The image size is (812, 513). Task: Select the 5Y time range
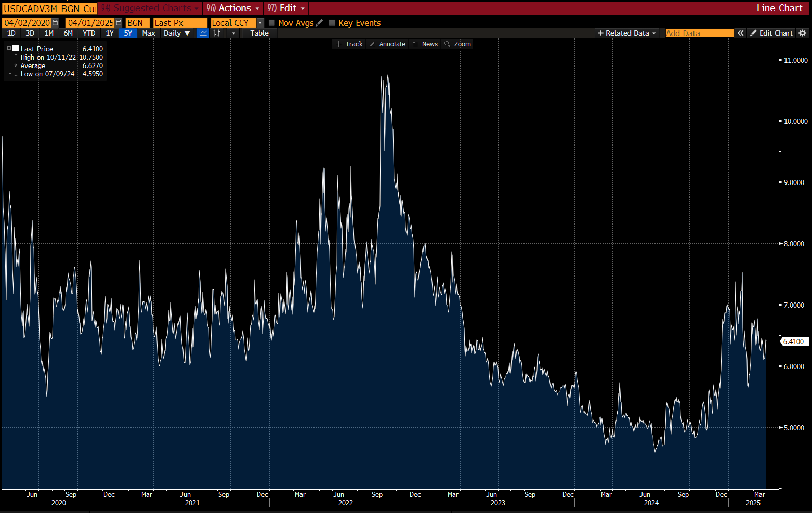[x=128, y=33]
